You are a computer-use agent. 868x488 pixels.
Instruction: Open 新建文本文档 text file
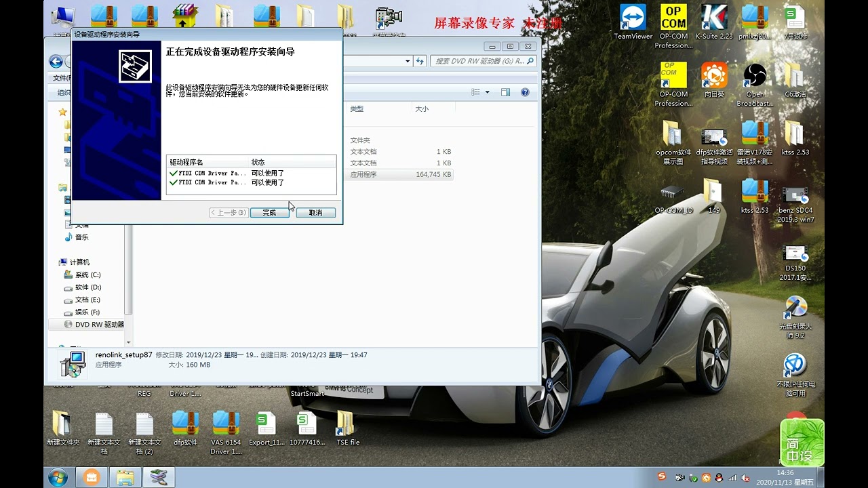pos(104,434)
